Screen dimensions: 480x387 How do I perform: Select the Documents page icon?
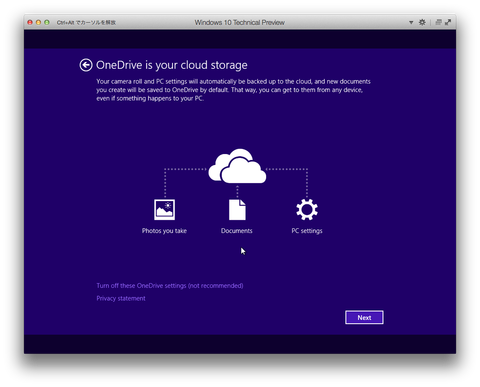[237, 210]
